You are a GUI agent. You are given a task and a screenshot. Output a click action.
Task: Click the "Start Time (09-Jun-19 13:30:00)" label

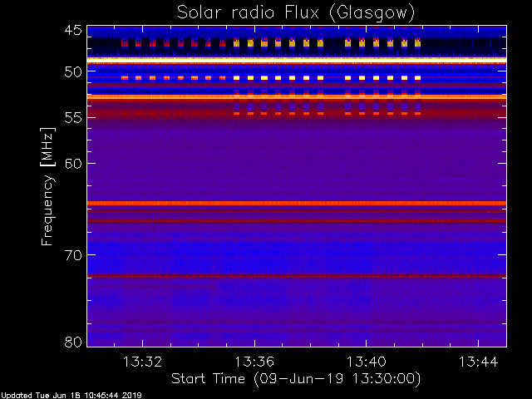coord(296,379)
